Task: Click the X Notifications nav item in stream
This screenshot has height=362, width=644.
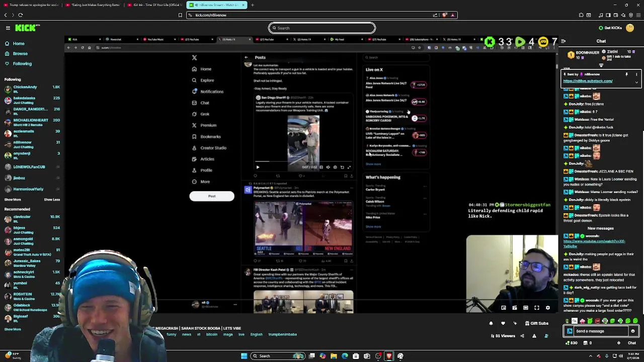Action: 207,92
